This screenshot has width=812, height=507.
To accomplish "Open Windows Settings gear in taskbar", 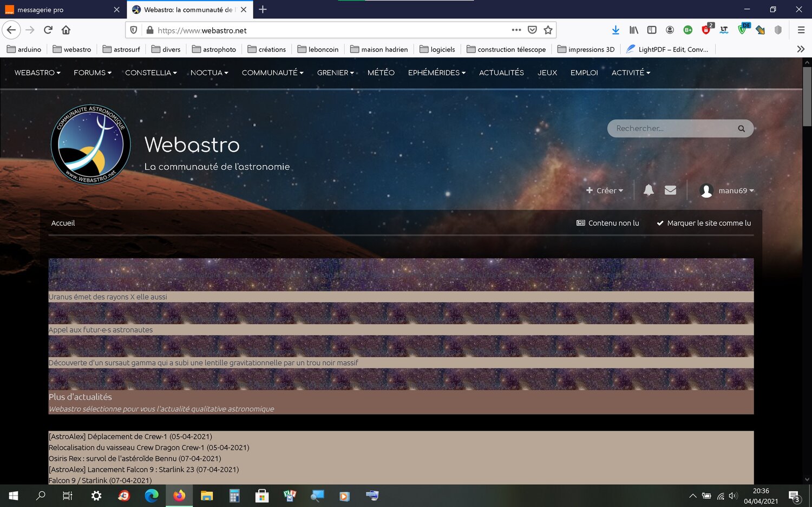I will point(96,496).
